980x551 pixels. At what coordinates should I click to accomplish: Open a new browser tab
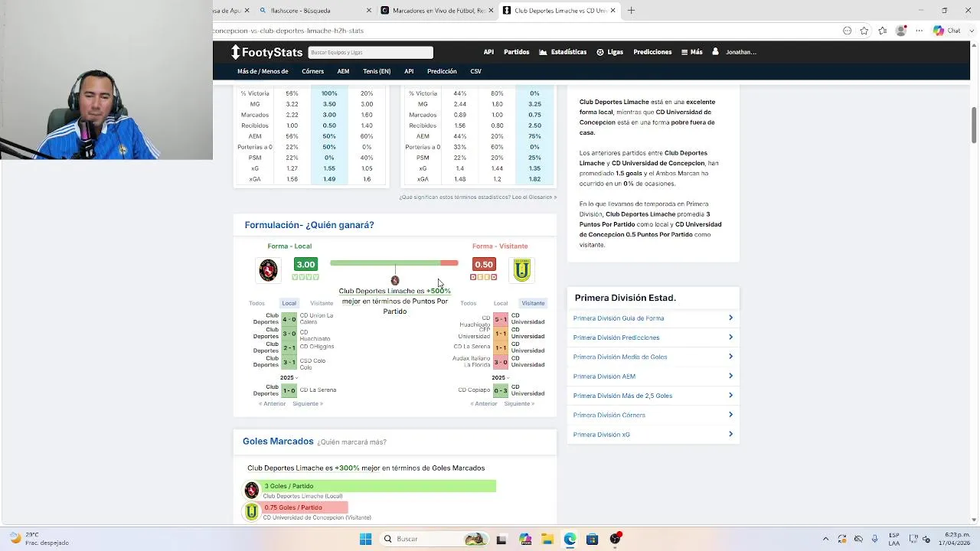click(x=631, y=11)
